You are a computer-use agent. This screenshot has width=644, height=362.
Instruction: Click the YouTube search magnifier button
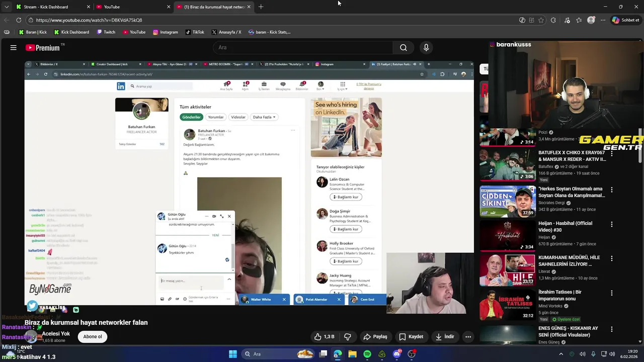coord(404,47)
